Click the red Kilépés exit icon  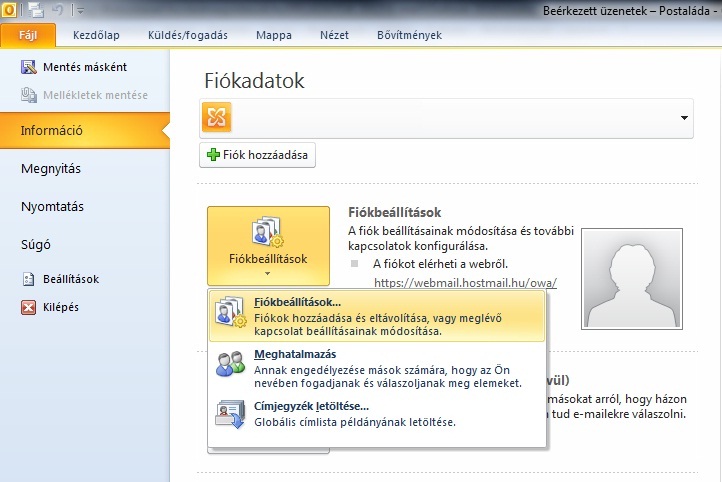(29, 307)
